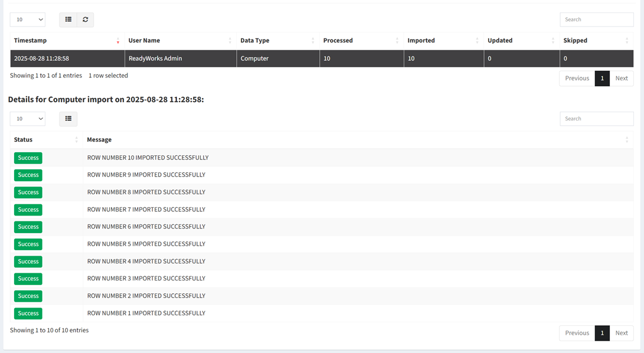
Task: Click the column visibility icon in the top table toolbar
Action: point(68,19)
